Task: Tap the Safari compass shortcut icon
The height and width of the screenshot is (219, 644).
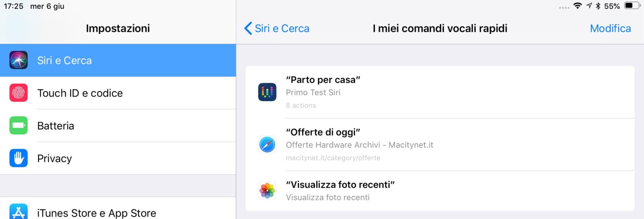Action: (267, 145)
